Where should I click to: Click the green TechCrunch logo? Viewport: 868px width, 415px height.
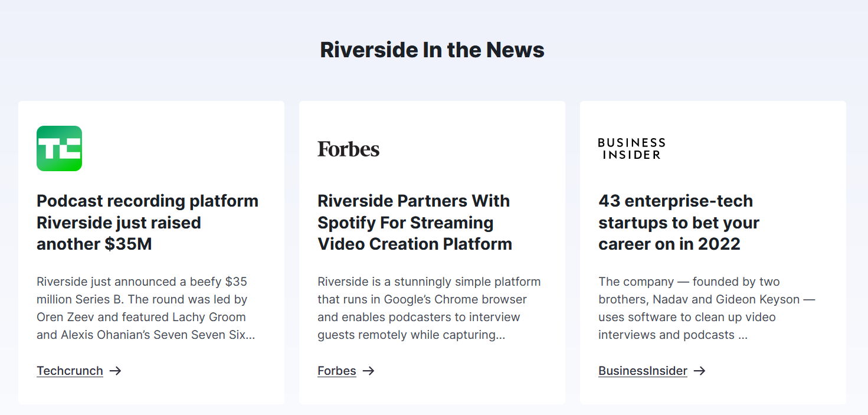[59, 148]
